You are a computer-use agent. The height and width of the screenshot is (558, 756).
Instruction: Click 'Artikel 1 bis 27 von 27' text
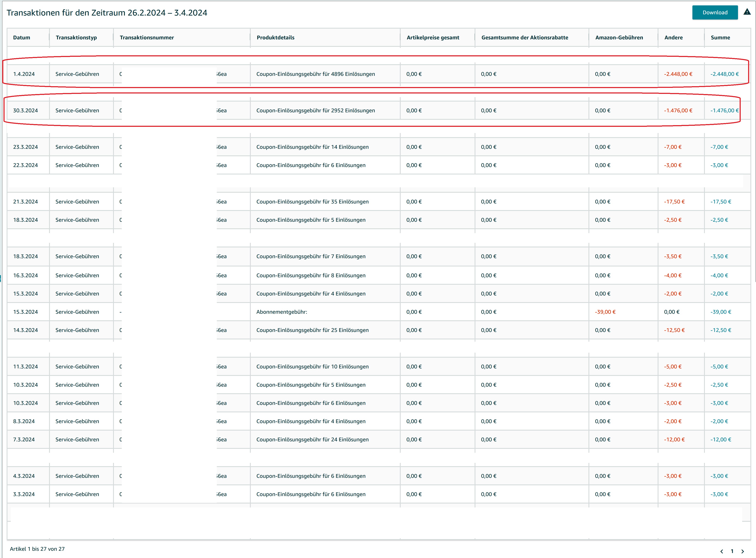[x=37, y=549]
